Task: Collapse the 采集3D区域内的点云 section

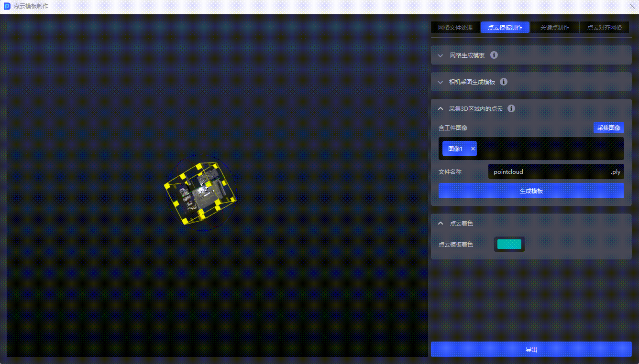Action: 441,109
